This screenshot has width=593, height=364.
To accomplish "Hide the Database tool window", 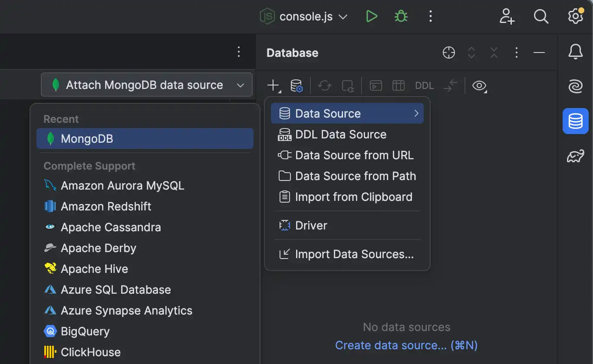I will coord(539,52).
